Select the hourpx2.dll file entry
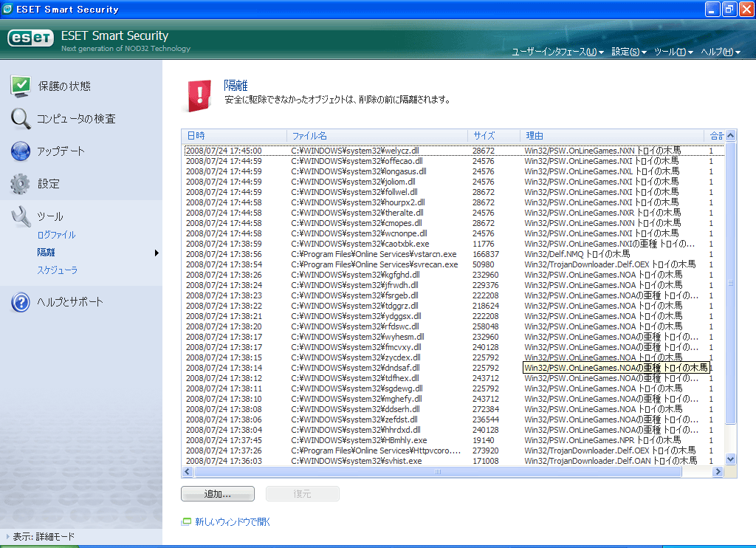 (x=358, y=202)
